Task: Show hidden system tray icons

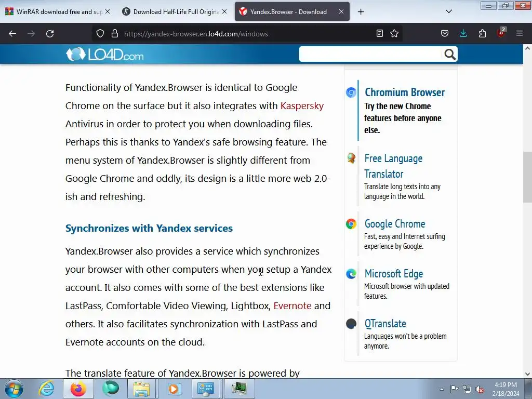Action: 442,389
